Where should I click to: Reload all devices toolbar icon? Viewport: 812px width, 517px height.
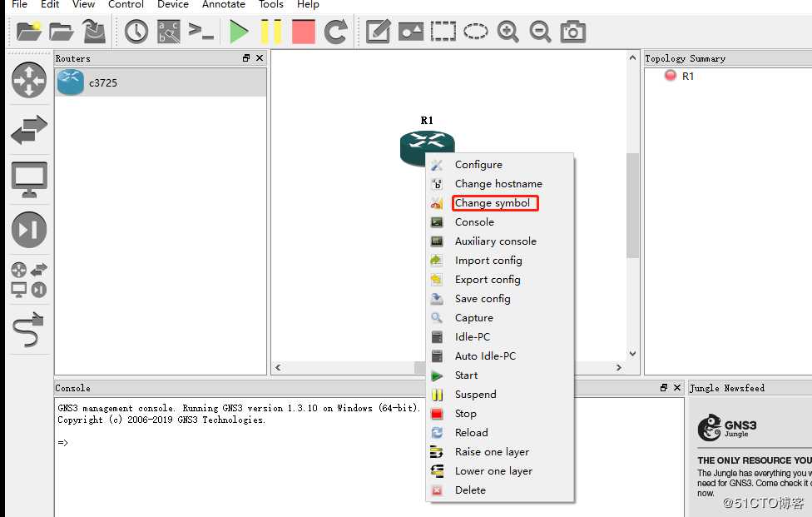pos(335,32)
